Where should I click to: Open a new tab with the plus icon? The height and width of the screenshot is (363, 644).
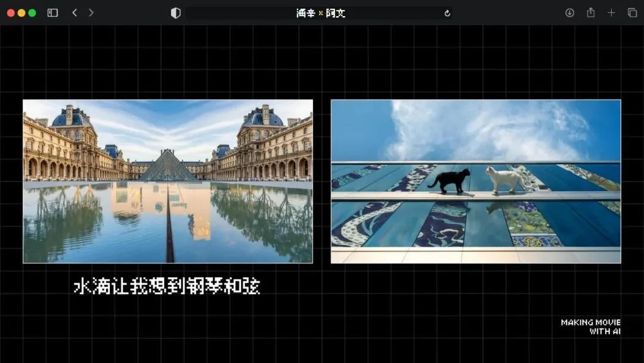click(611, 12)
